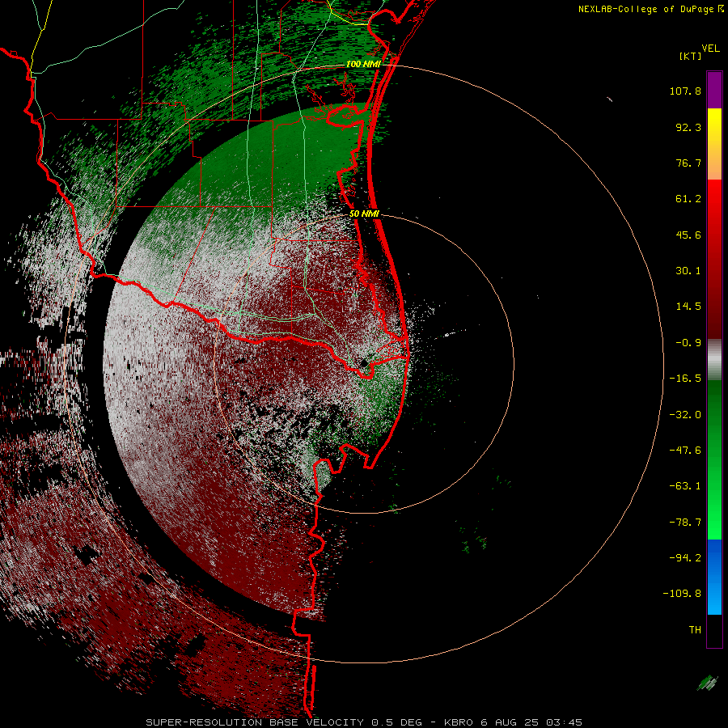728x728 pixels.
Task: Click the 45.6 scale value
Action: pos(688,235)
